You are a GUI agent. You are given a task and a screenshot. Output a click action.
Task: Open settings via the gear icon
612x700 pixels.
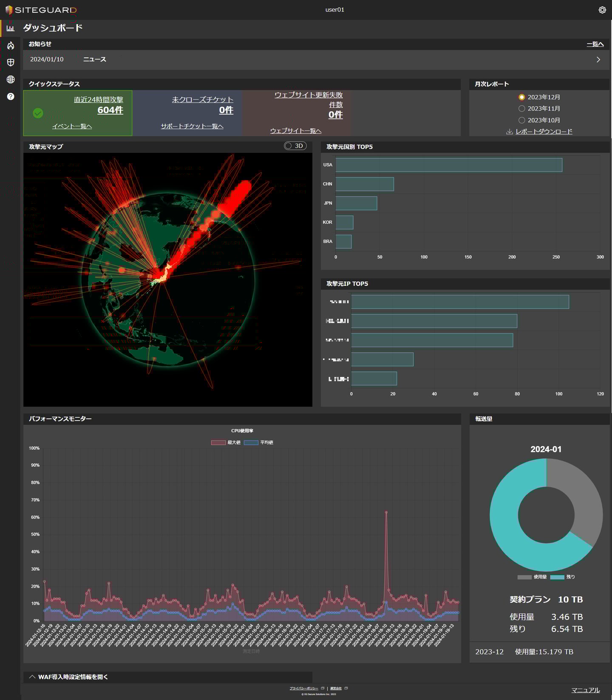602,10
